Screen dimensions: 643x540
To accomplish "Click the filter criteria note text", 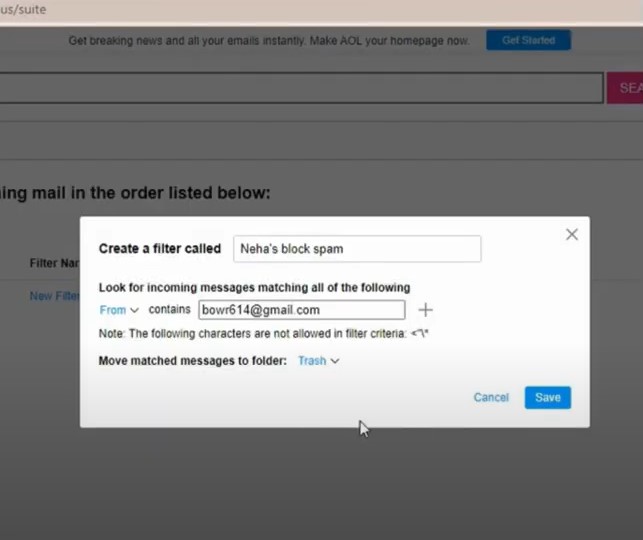I will pyautogui.click(x=263, y=334).
